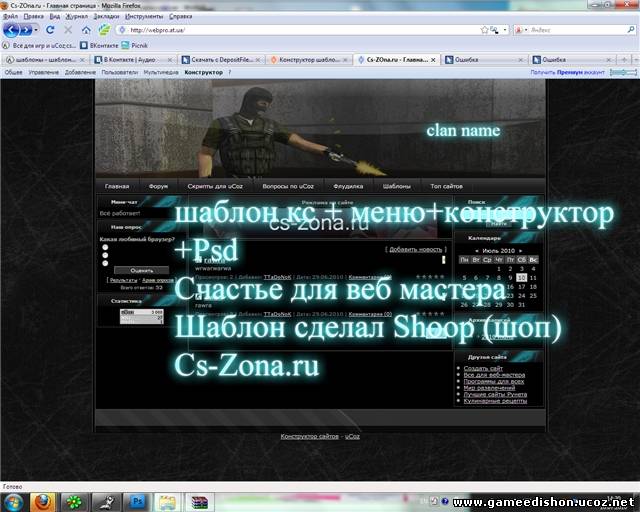Click the Оценить poll button
The image size is (640, 512).
click(x=141, y=271)
